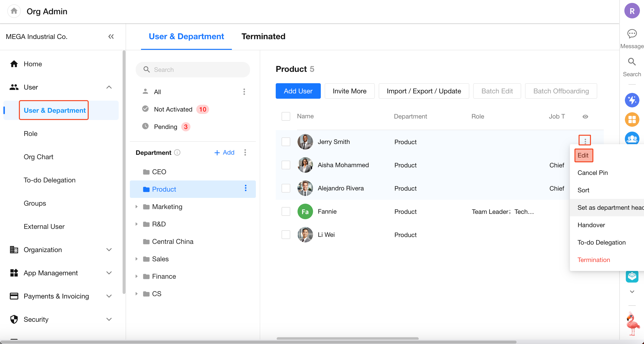Screen dimensions: 644x344
Task: Click the Add User button
Action: 298,91
